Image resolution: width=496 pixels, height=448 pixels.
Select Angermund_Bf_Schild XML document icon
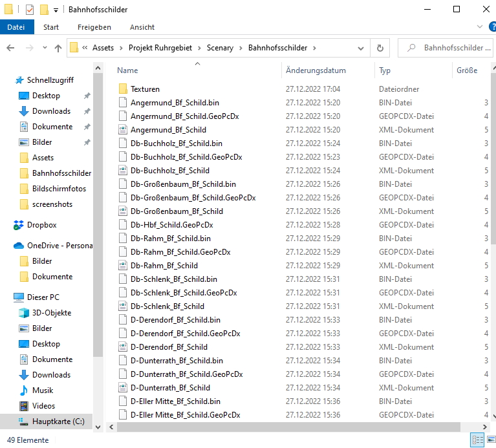tap(123, 130)
